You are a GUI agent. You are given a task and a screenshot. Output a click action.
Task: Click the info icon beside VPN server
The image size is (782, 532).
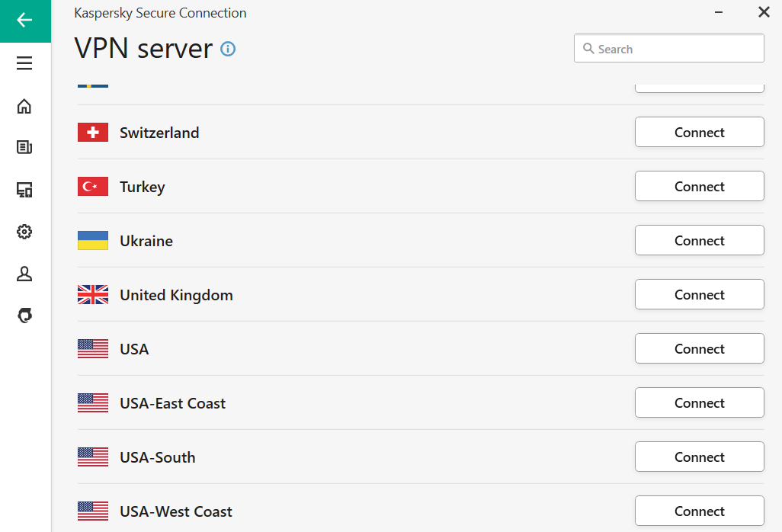pyautogui.click(x=228, y=49)
